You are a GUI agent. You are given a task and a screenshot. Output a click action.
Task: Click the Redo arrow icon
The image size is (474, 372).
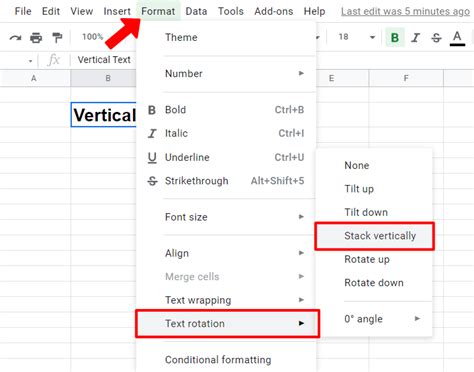tap(15, 38)
